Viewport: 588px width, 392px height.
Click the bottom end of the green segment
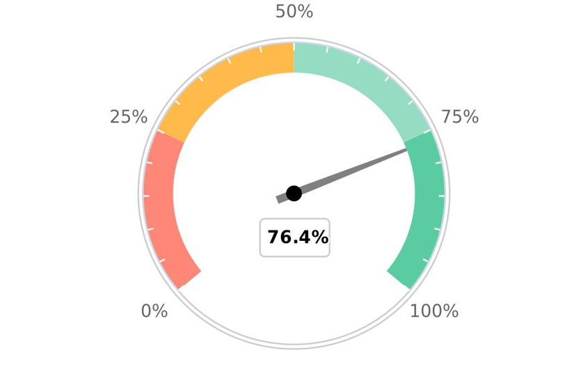[x=399, y=280]
